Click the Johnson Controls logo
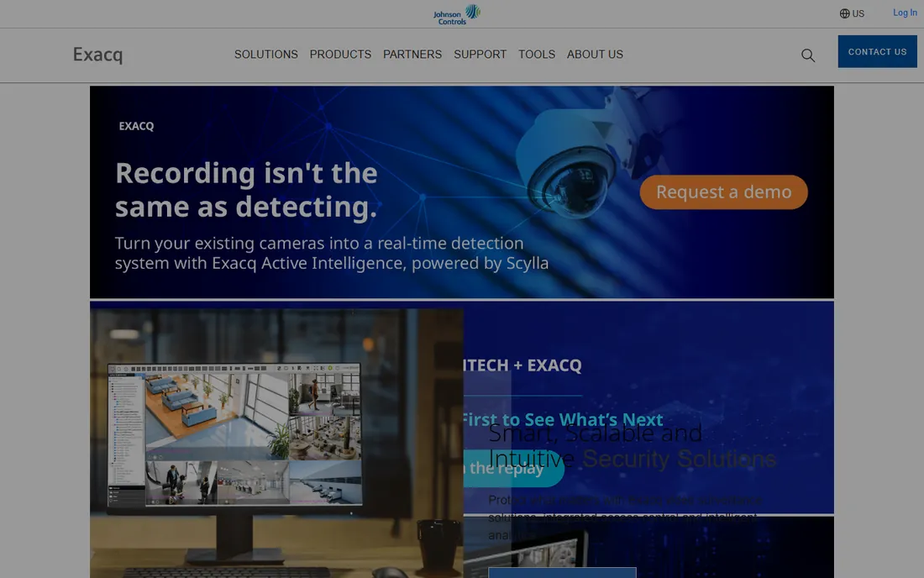Screen dimensions: 924x578 pyautogui.click(x=457, y=14)
